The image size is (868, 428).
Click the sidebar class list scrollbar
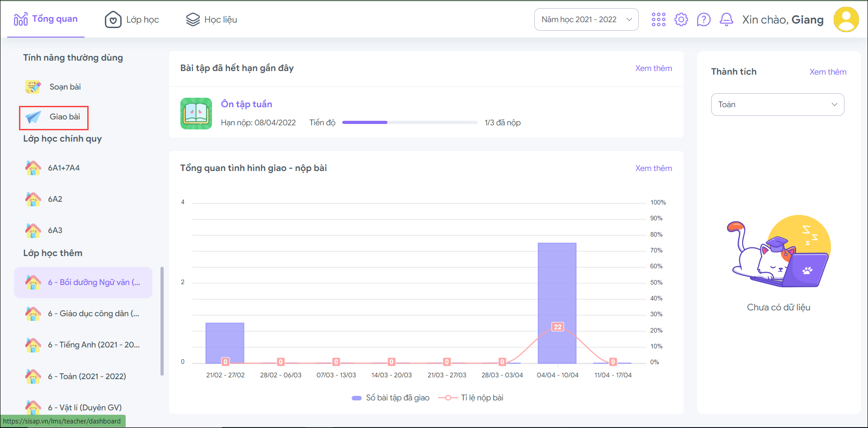pos(162,321)
